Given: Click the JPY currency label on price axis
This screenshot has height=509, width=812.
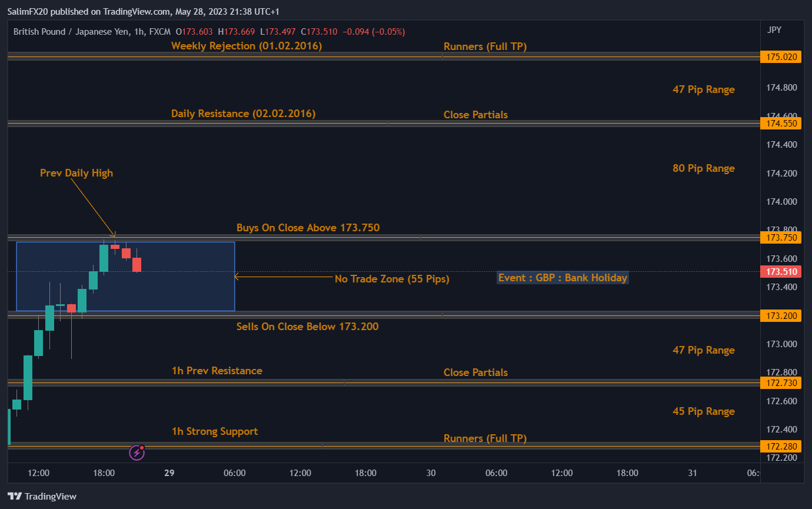Looking at the screenshot, I should click(x=774, y=30).
